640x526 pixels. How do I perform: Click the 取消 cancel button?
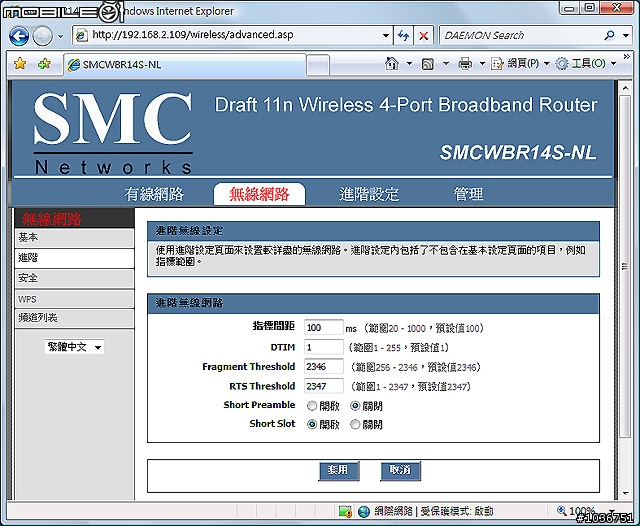400,471
